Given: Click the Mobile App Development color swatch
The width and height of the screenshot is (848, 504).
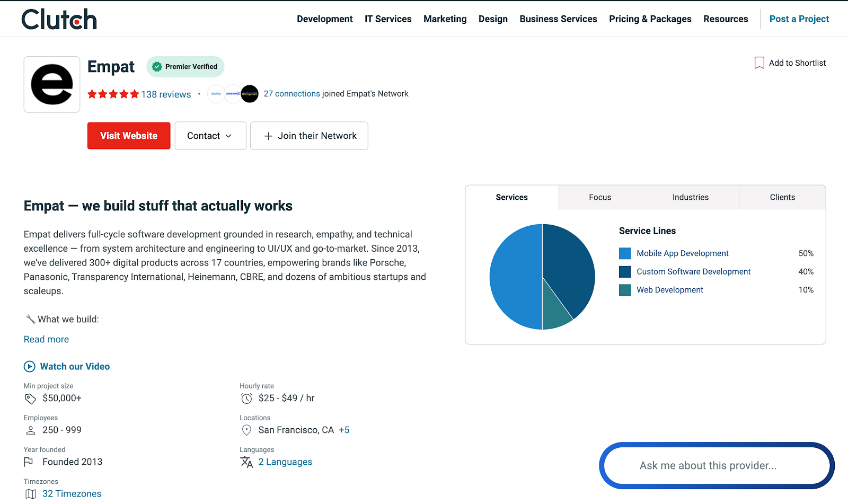Looking at the screenshot, I should pos(624,253).
